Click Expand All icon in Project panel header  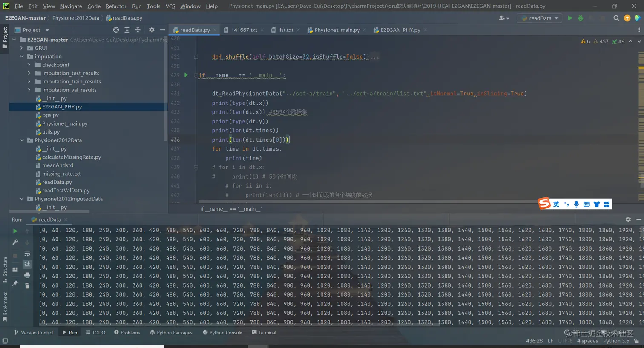pos(127,30)
